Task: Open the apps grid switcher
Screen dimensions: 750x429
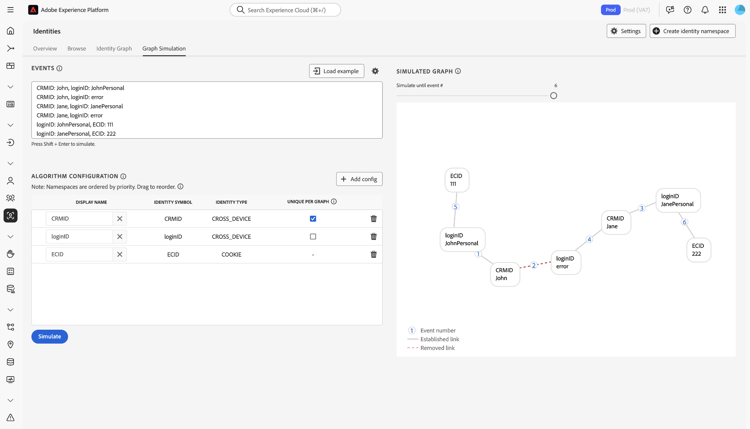Action: tap(722, 10)
